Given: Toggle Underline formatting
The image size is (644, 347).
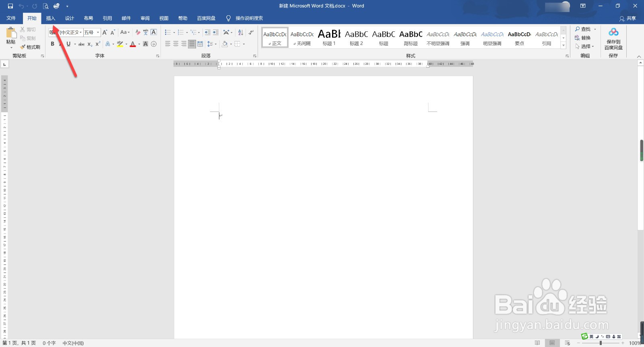Looking at the screenshot, I should click(x=68, y=44).
